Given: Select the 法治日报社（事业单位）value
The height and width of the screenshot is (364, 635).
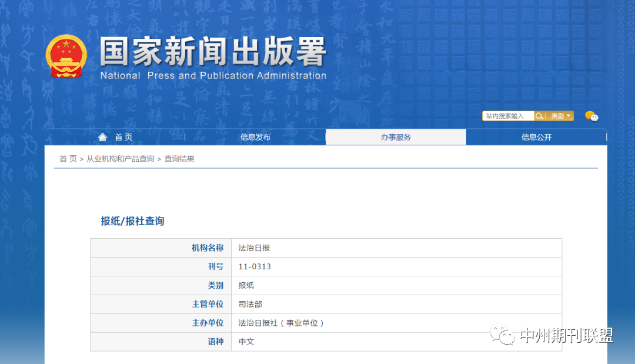Looking at the screenshot, I should (281, 323).
